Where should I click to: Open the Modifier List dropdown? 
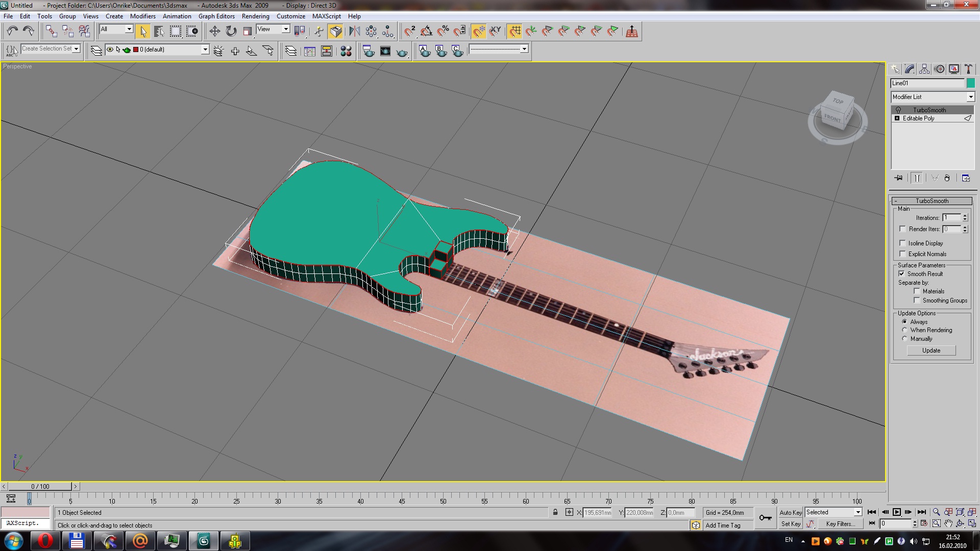tap(970, 97)
